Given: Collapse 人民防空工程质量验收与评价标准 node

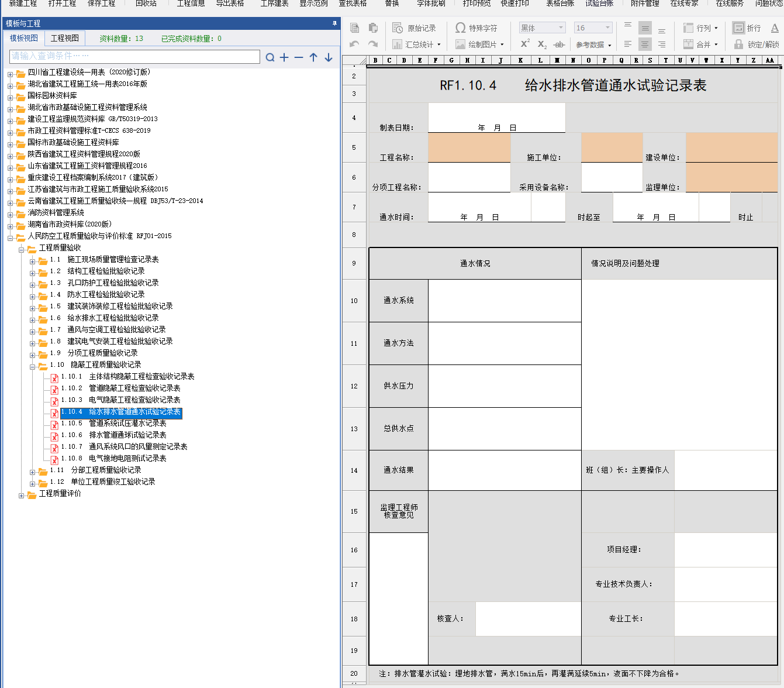Looking at the screenshot, I should pos(10,238).
